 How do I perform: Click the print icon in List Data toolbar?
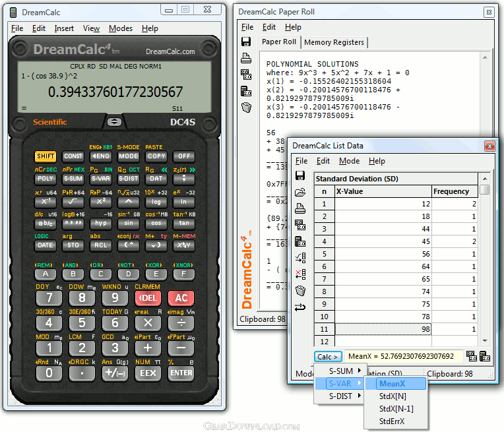pos(300,208)
